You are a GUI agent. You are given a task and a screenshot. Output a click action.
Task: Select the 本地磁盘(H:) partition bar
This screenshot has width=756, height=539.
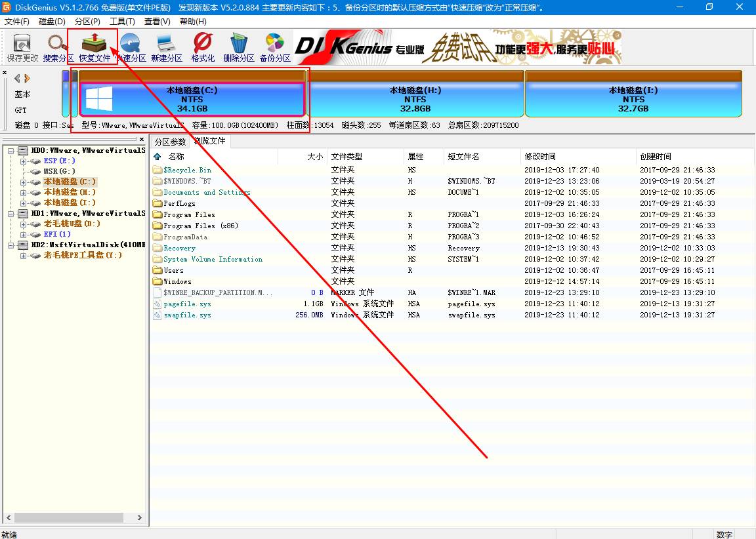(415, 99)
